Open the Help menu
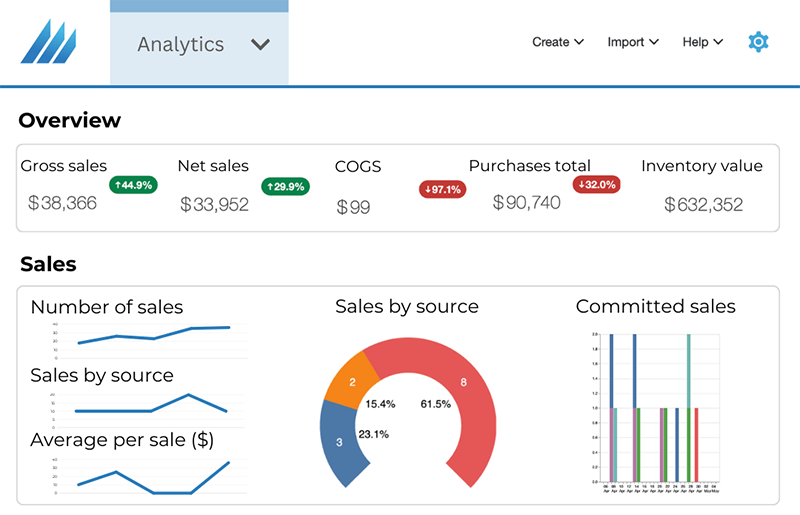 (702, 42)
